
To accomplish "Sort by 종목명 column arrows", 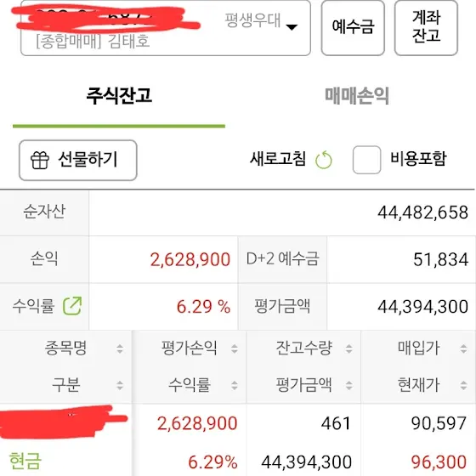I will click(x=120, y=348).
